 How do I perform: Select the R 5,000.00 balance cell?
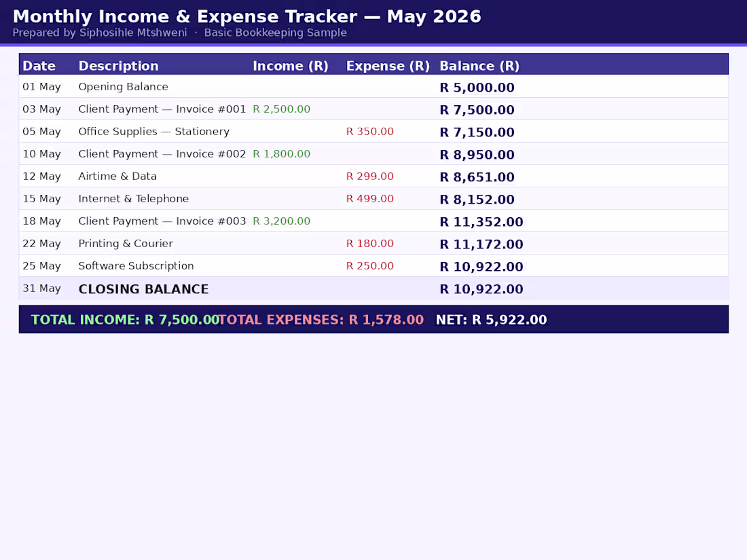pyautogui.click(x=477, y=88)
